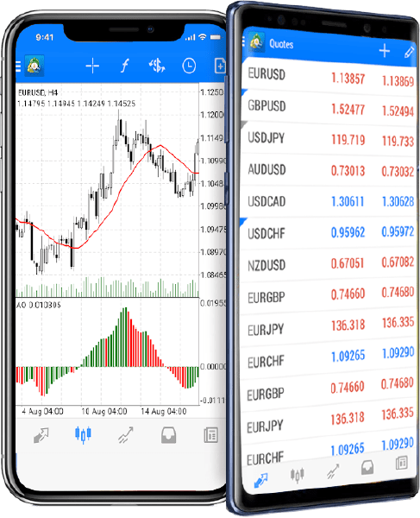Open the indicators function icon
The width and height of the screenshot is (420, 518).
click(x=124, y=66)
